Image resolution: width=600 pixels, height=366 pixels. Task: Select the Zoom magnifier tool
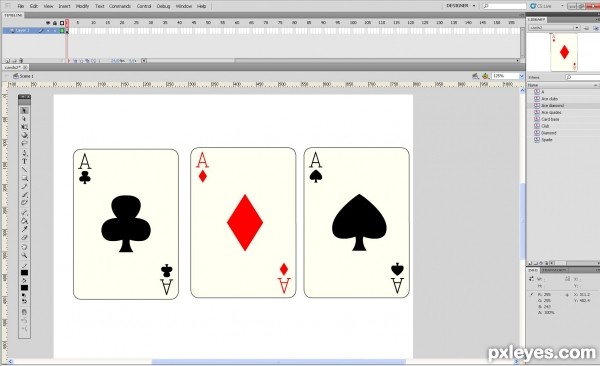click(24, 255)
